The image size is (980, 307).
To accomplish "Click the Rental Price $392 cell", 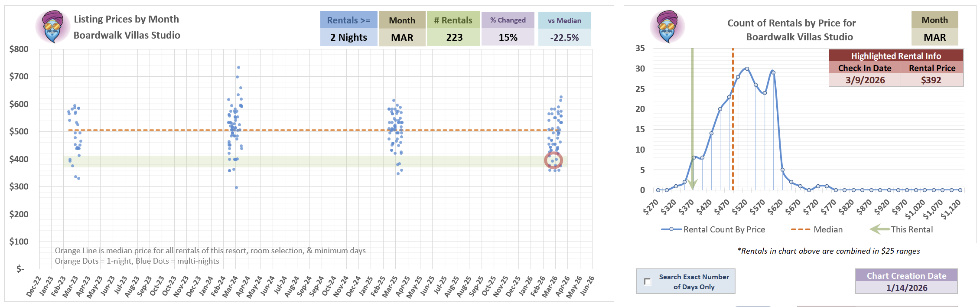I will coord(931,80).
